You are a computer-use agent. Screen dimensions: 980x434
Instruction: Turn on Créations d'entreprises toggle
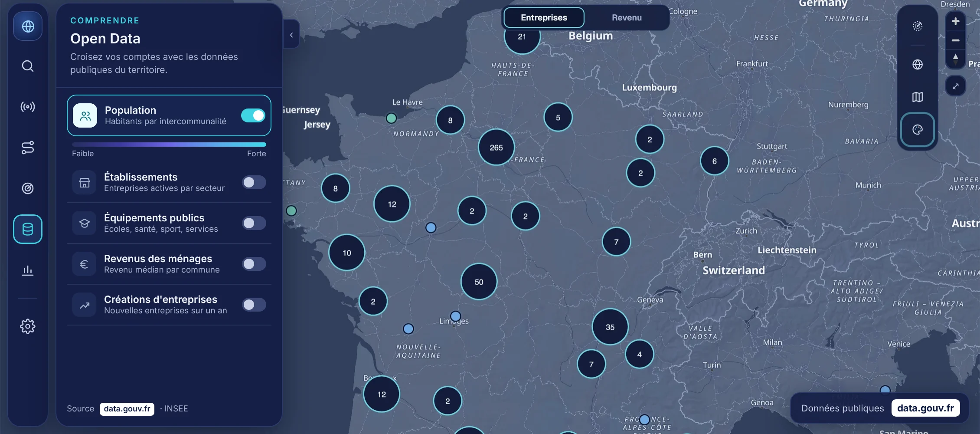pos(254,305)
